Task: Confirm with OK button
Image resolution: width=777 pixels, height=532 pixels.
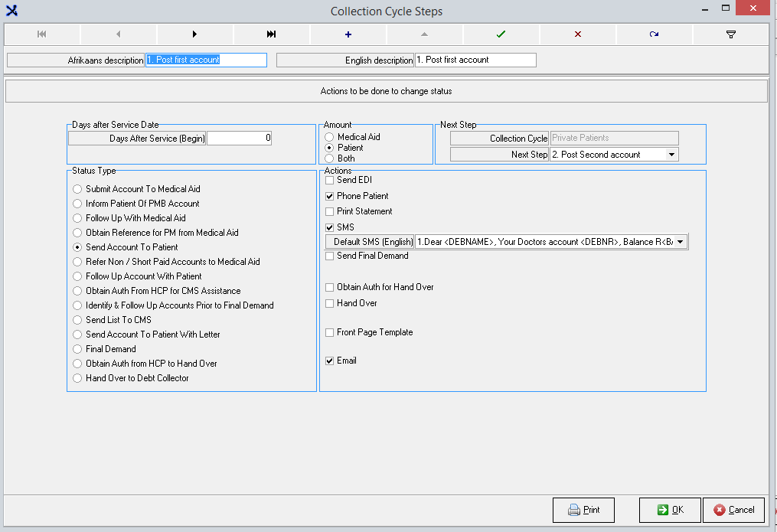Action: point(670,510)
